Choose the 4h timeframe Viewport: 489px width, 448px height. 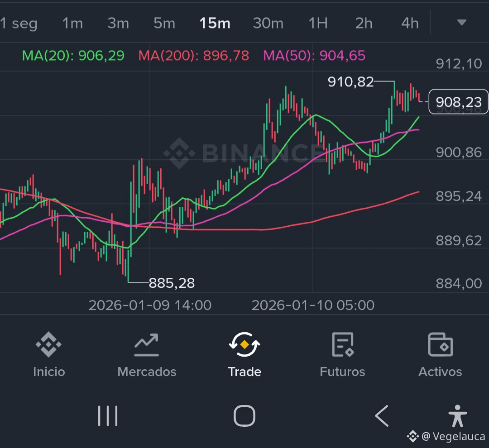(x=410, y=23)
